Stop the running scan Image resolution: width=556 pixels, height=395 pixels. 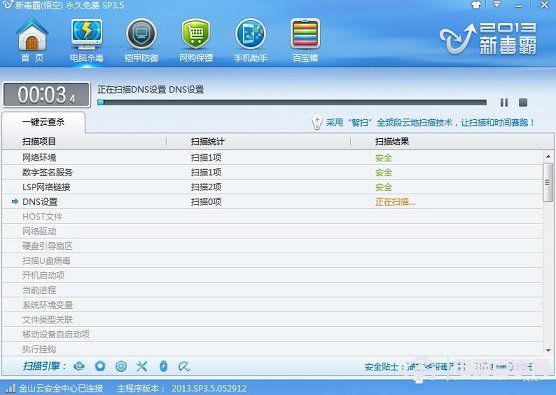coord(523,102)
